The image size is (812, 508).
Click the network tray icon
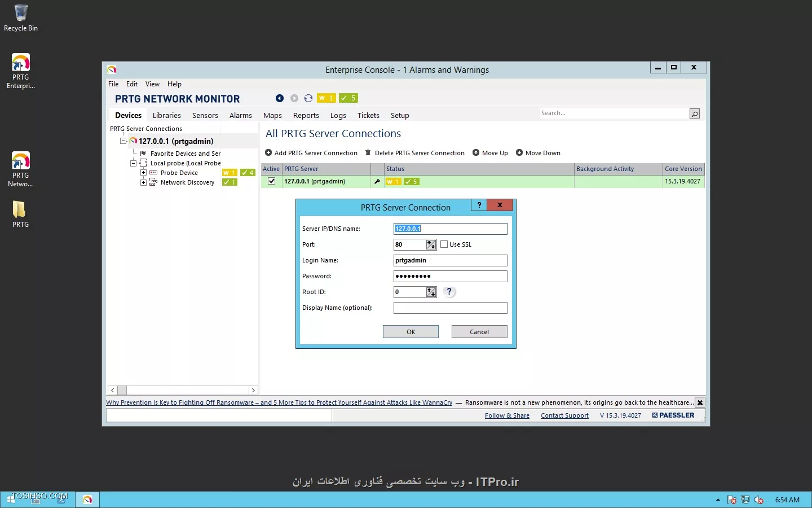pos(745,500)
